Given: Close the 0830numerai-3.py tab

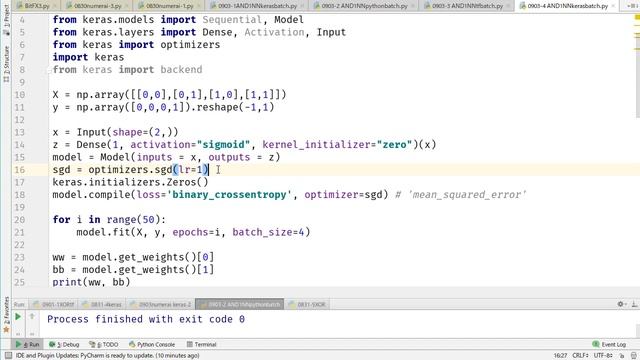Looking at the screenshot, I should 127,6.
